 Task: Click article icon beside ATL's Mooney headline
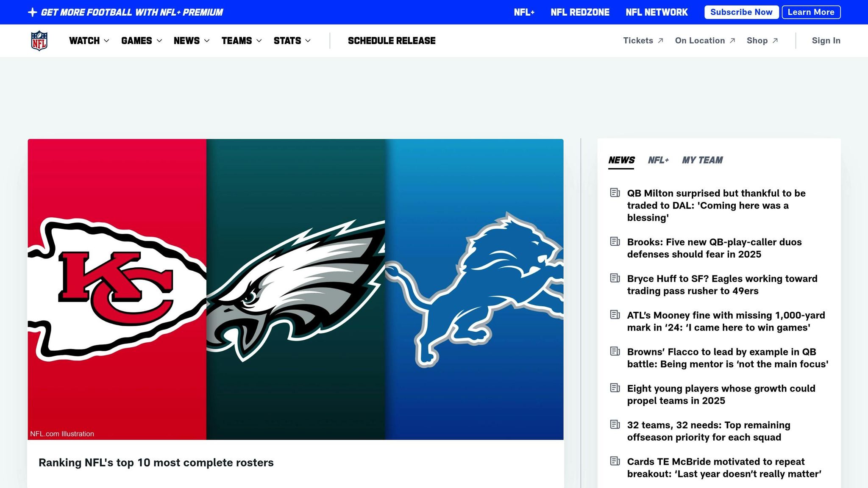(615, 315)
